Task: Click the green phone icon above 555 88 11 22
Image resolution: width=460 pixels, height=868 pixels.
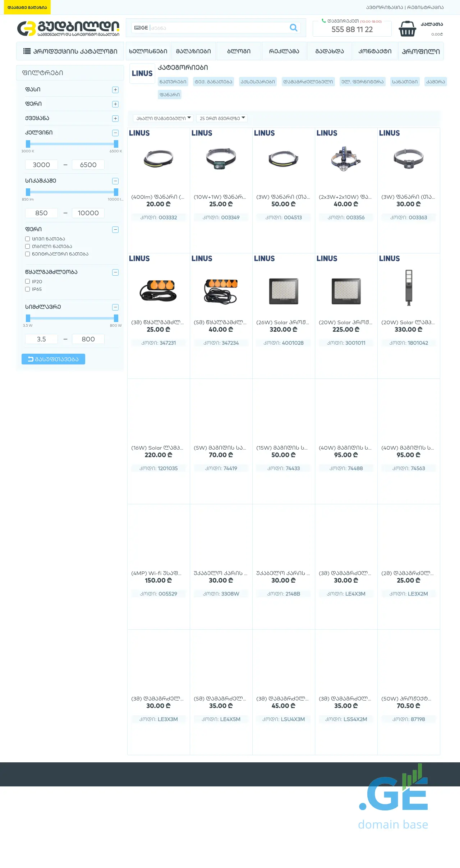Action: [323, 21]
